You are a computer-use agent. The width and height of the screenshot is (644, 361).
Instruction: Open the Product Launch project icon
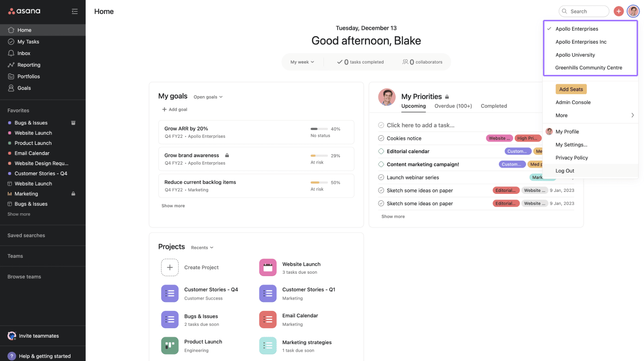[x=169, y=346]
